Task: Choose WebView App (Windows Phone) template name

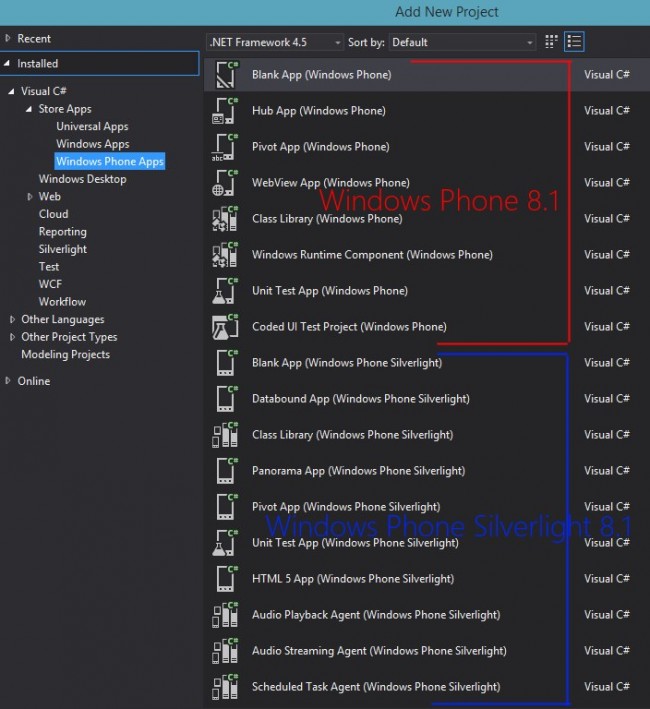Action: click(x=331, y=183)
